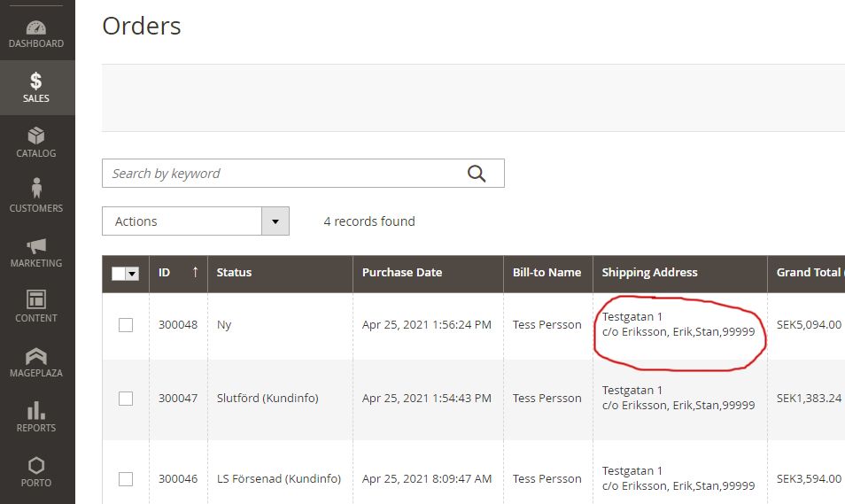Click the Sales dollar icon

pos(36,82)
